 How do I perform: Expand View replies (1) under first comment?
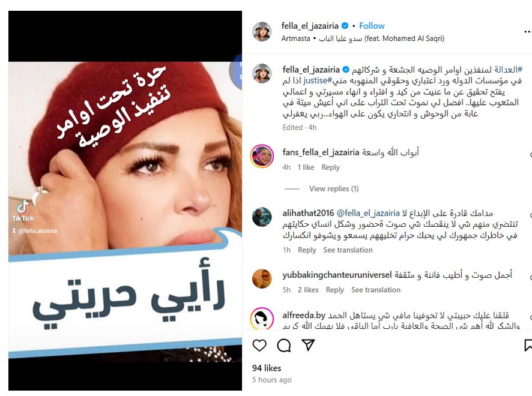tap(333, 188)
